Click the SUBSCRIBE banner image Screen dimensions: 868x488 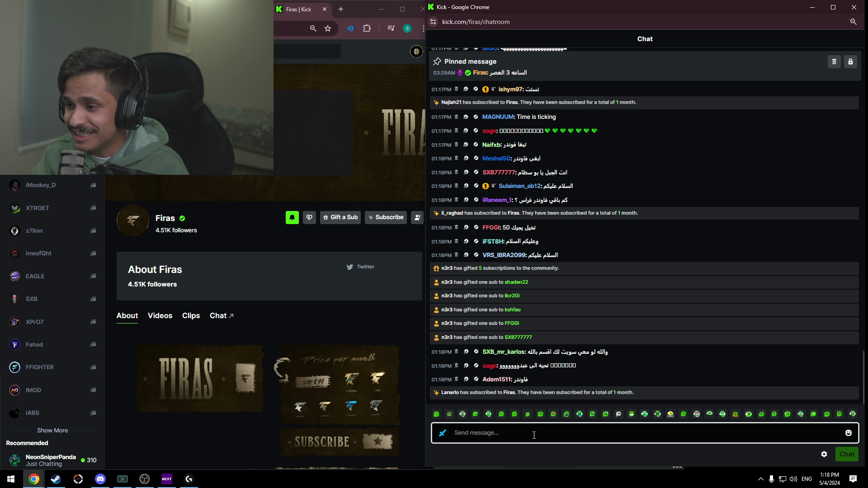click(340, 441)
